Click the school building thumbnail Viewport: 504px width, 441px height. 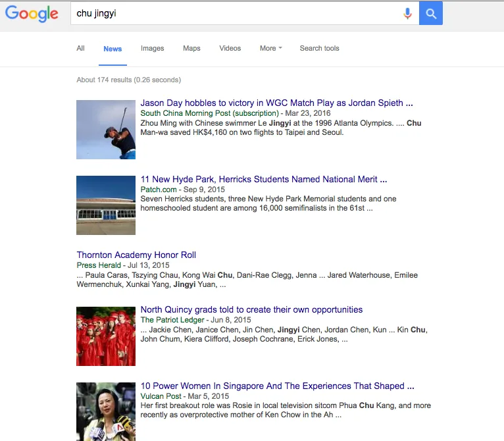click(x=106, y=205)
